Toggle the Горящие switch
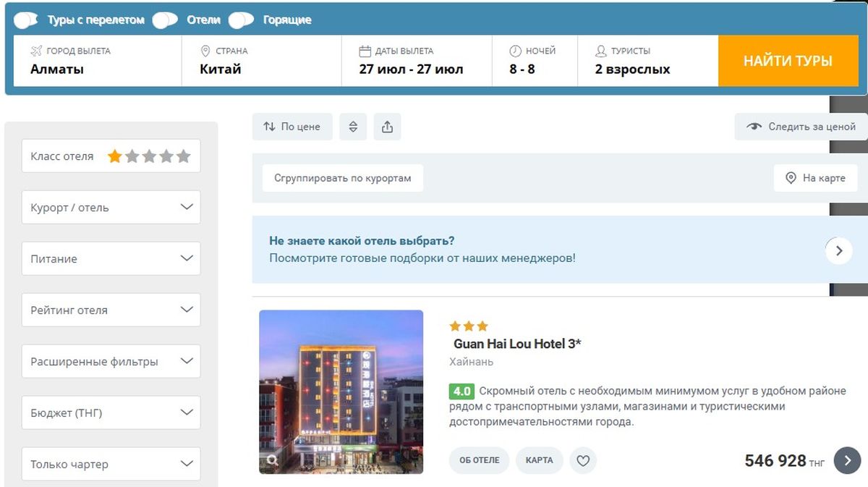 pyautogui.click(x=241, y=20)
